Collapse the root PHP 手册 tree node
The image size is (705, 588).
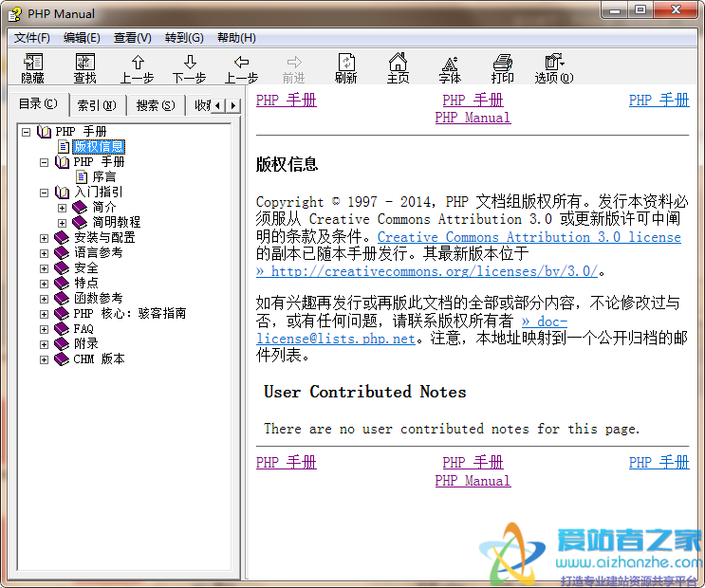pyautogui.click(x=26, y=132)
